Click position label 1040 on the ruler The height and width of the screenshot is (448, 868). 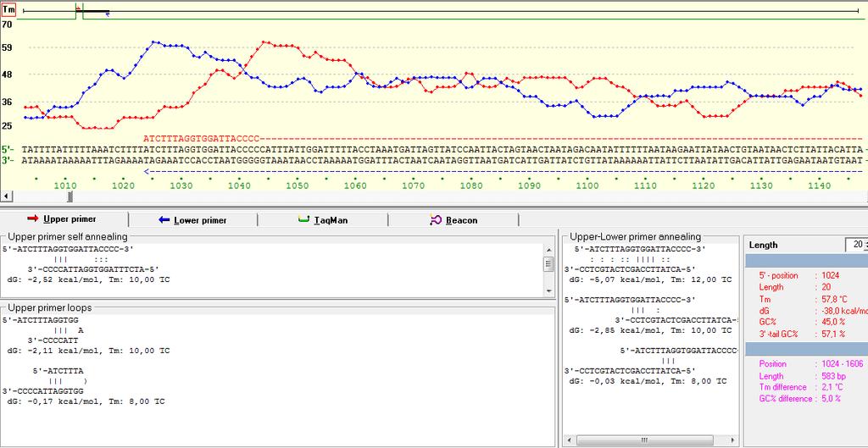[239, 185]
